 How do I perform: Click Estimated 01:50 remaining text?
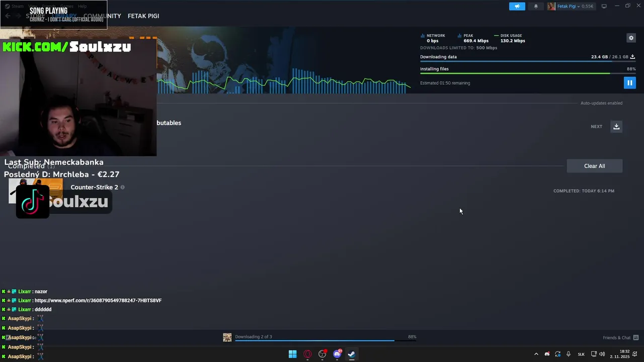[445, 83]
